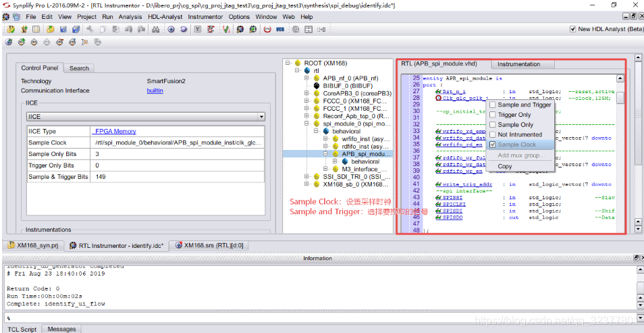The image size is (644, 333).
Task: Click the first icon in the top toolbar
Action: pyautogui.click(x=11, y=29)
